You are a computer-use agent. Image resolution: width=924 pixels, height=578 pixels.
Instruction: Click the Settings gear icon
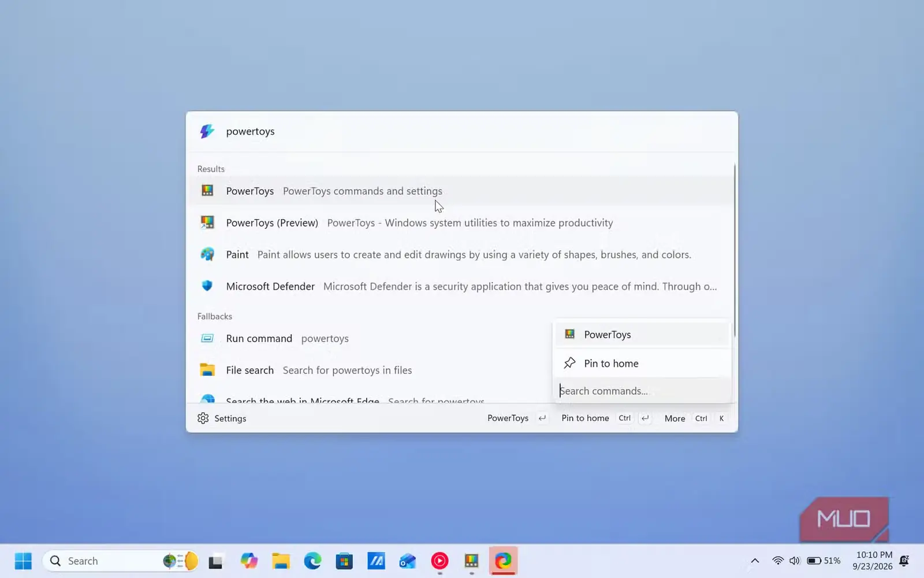tap(203, 418)
